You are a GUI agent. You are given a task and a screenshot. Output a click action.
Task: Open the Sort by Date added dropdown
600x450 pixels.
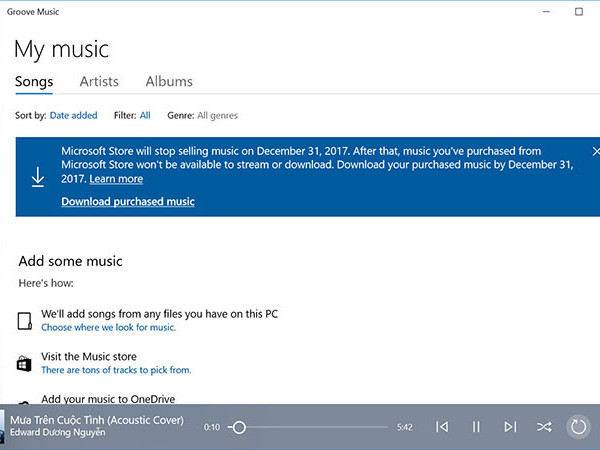click(x=73, y=115)
